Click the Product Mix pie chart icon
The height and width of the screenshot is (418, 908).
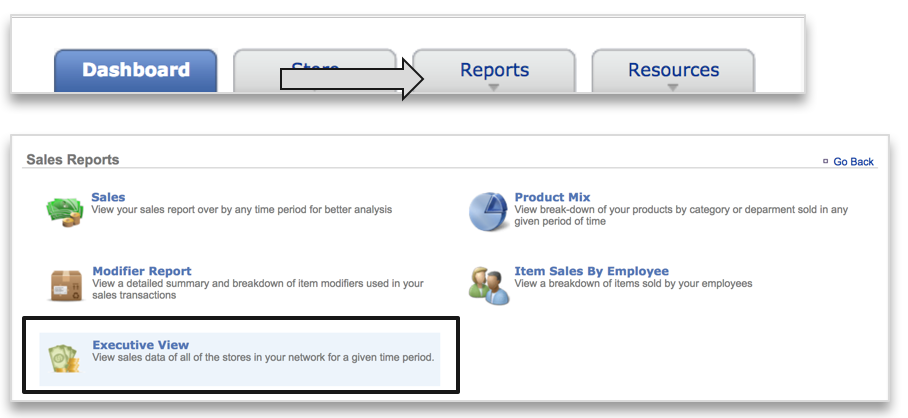pyautogui.click(x=490, y=211)
